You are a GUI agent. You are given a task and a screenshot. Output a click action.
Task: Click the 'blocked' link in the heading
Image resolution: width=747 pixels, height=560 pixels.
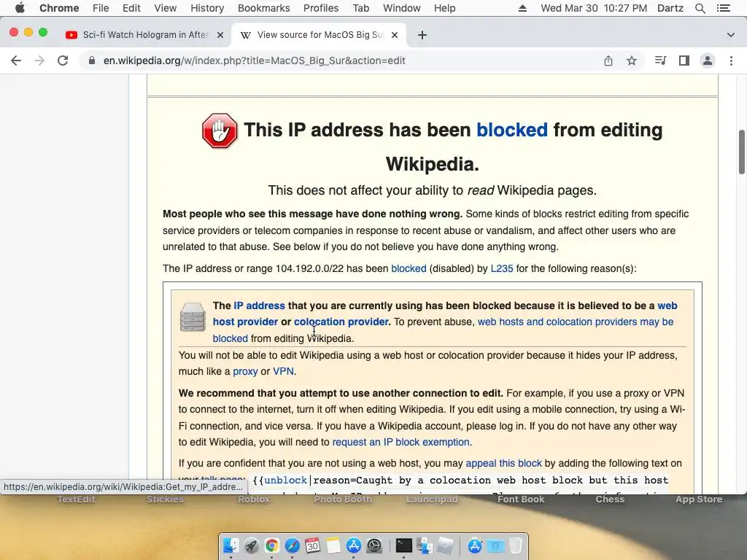(x=512, y=130)
